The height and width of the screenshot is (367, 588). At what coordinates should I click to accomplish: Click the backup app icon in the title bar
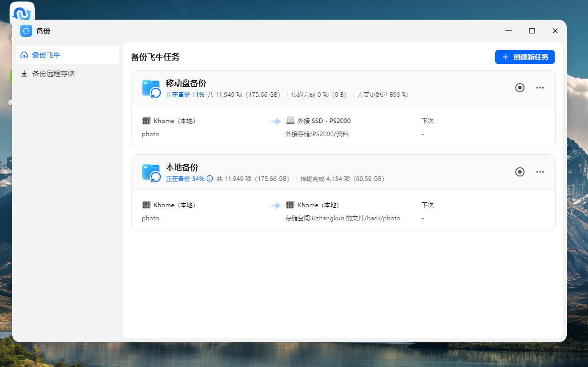[25, 31]
